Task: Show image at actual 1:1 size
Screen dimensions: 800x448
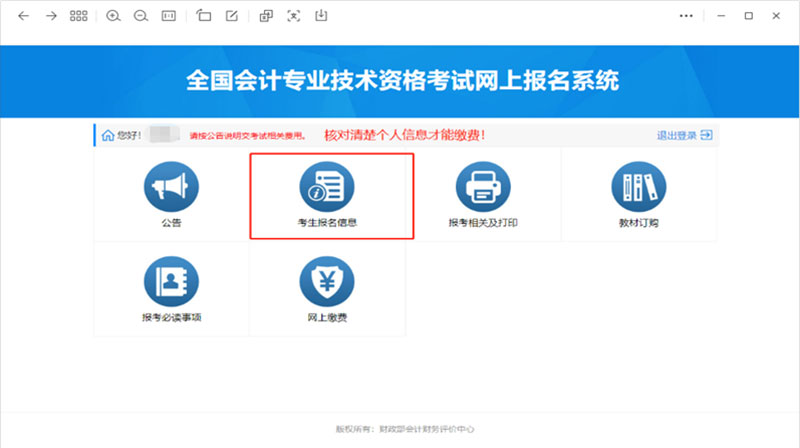Action: (x=169, y=16)
